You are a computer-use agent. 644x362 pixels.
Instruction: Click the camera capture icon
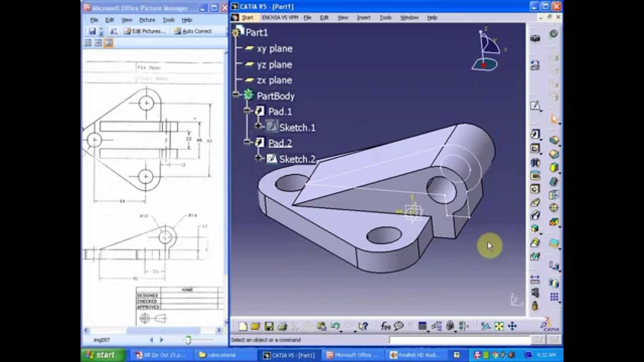pos(535,38)
